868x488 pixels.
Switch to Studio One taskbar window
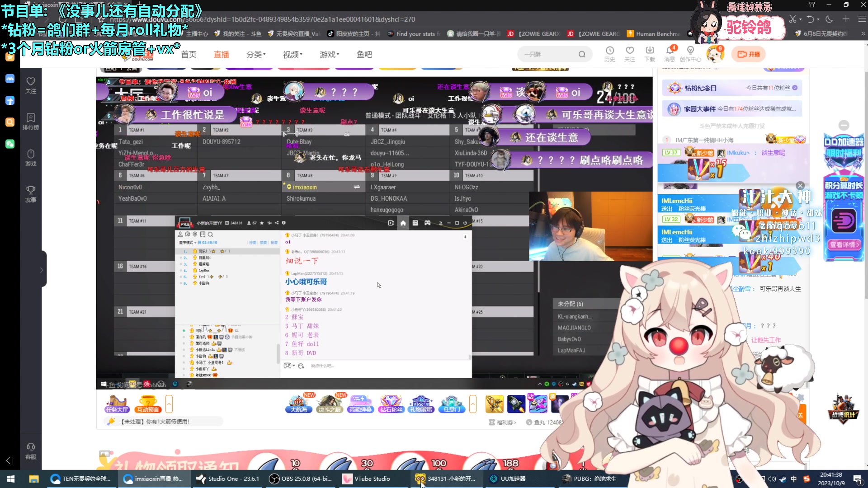coord(227,479)
